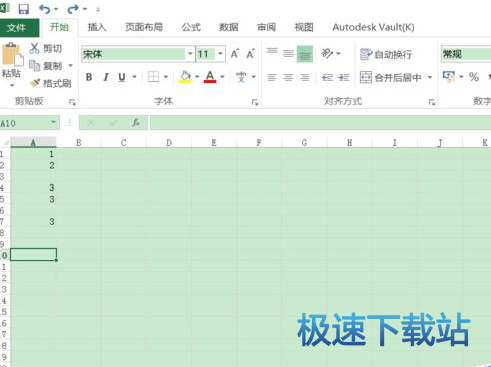Toggle bold formatting

pos(89,77)
